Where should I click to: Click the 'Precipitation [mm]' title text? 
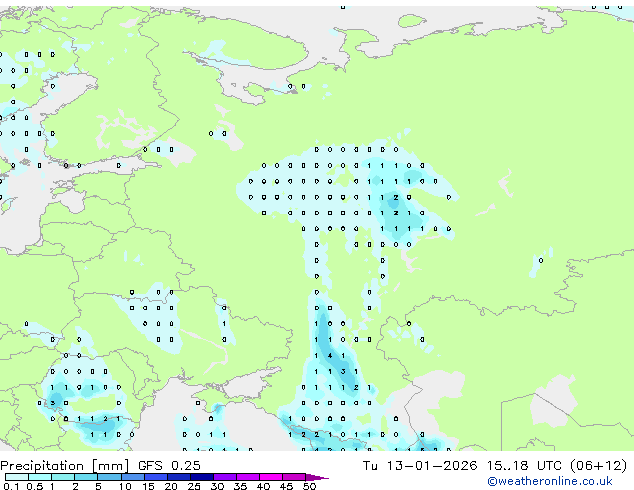(x=64, y=466)
